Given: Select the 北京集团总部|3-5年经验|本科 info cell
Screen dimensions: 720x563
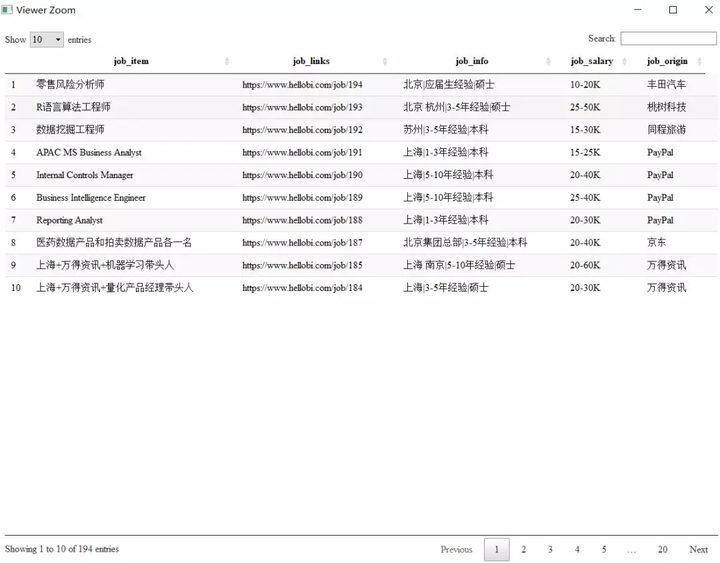Looking at the screenshot, I should tap(465, 242).
